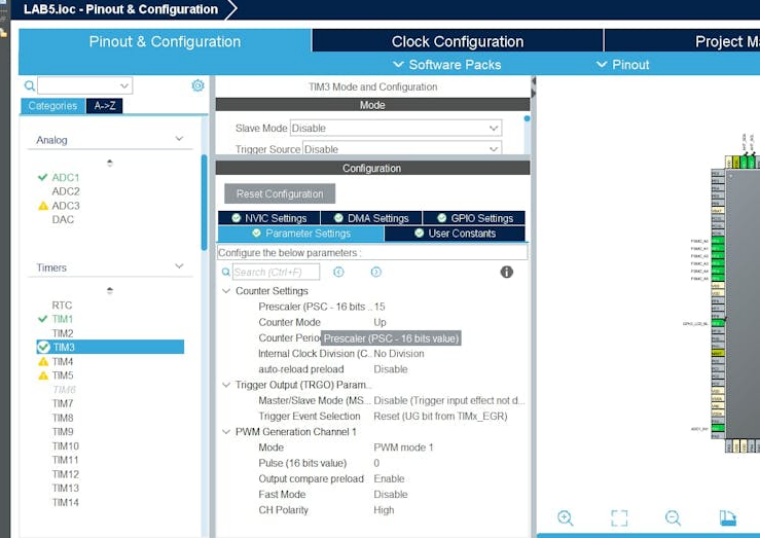Viewport: 765px width, 556px height.
Task: Click the info icon in parameter settings
Action: coord(507,272)
